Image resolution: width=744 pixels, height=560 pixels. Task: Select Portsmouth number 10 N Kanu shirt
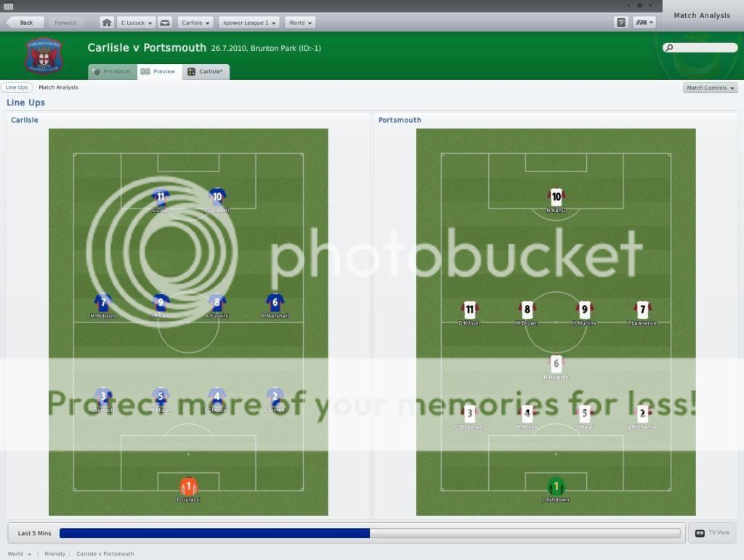click(556, 196)
